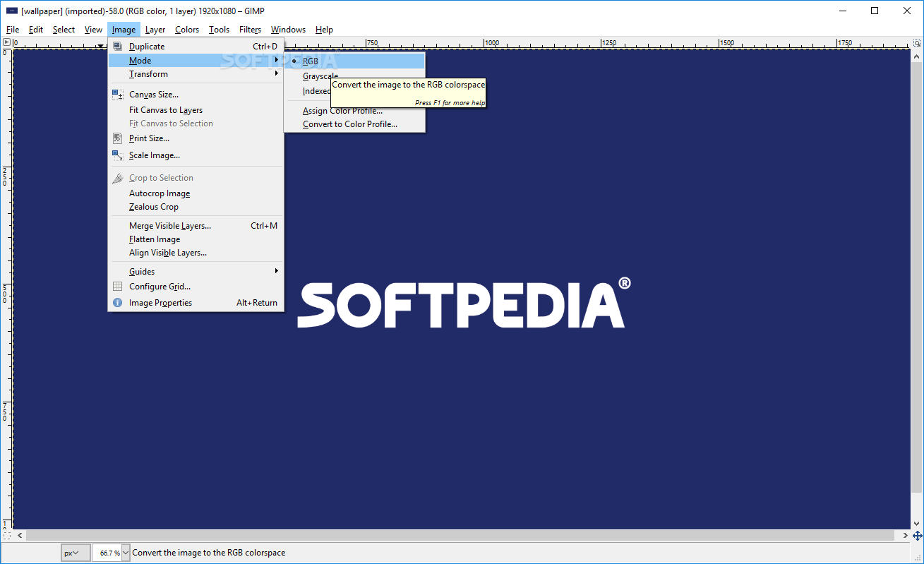Click the GIMP icon in title bar
The image size is (924, 564).
point(11,11)
